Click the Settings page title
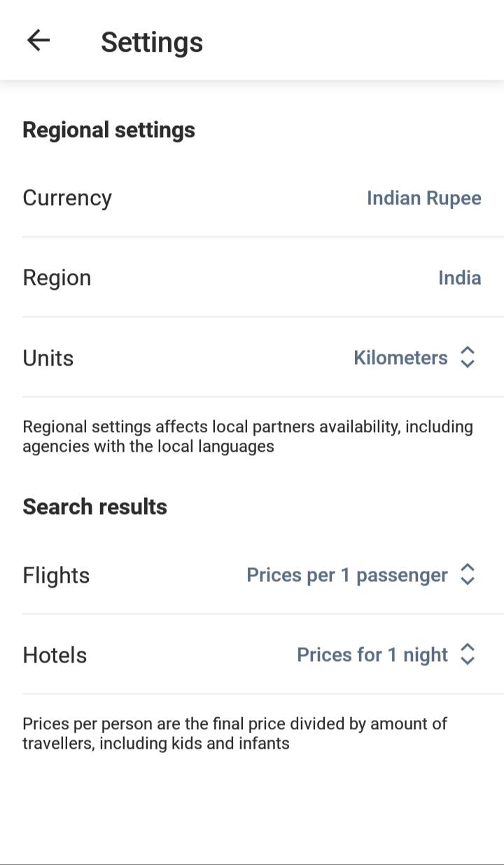The image size is (504, 865). pyautogui.click(x=152, y=42)
